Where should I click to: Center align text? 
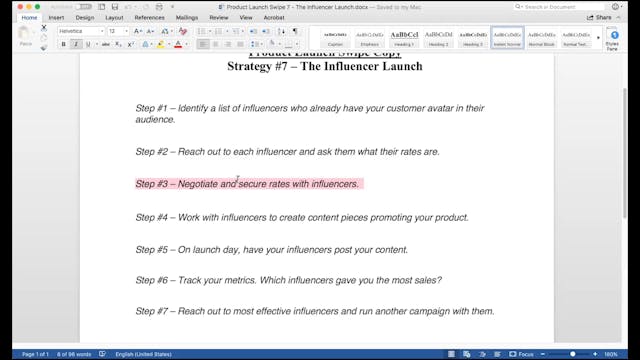(x=216, y=44)
